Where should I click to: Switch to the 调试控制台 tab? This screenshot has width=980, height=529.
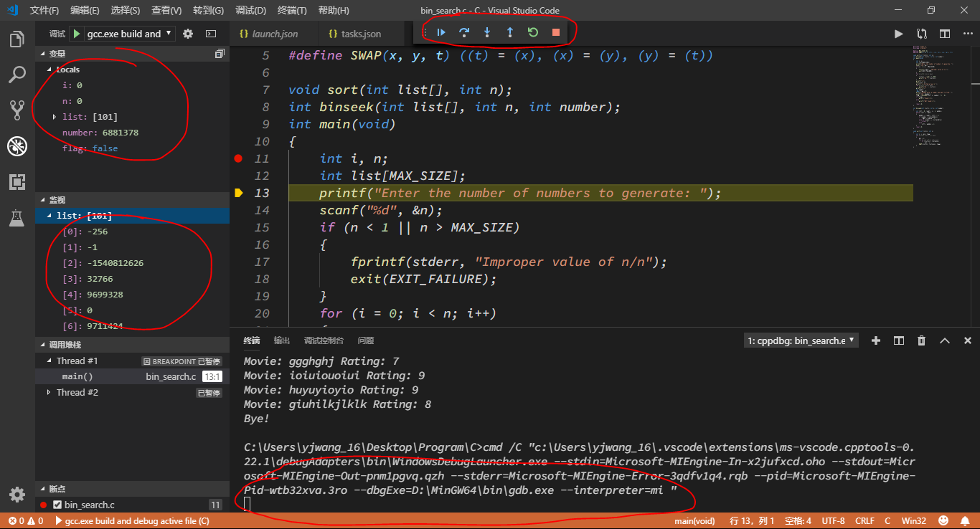coord(323,340)
